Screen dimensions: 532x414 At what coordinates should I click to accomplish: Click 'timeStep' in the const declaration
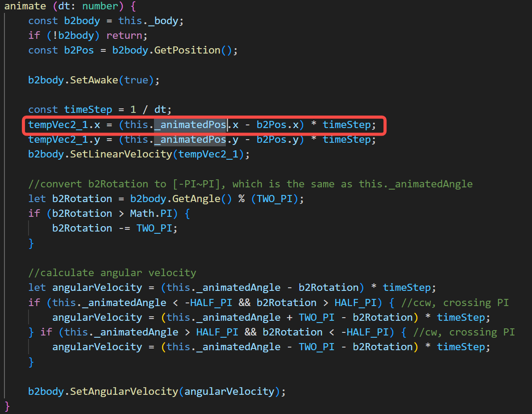pos(88,109)
